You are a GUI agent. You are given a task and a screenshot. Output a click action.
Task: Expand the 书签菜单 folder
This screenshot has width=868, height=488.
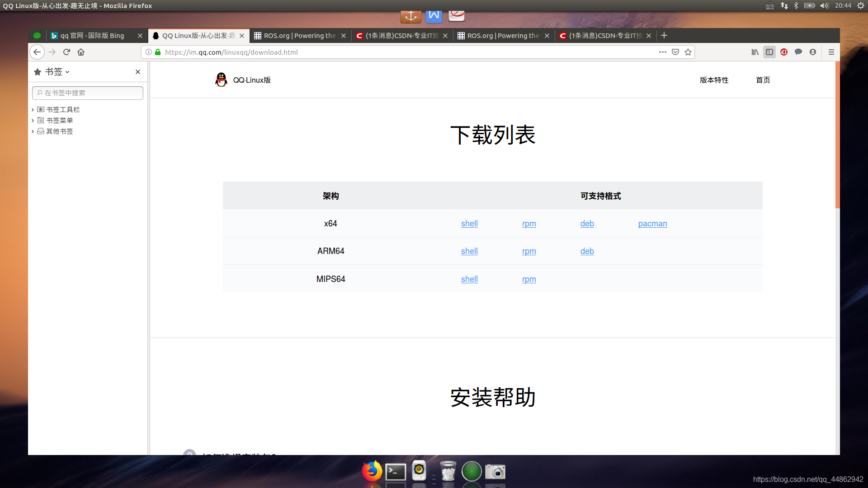pos(33,121)
